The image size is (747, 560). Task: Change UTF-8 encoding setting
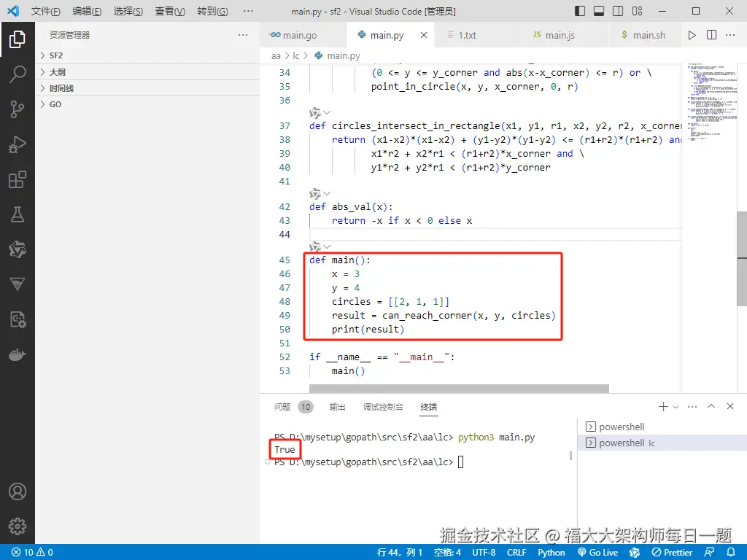484,552
